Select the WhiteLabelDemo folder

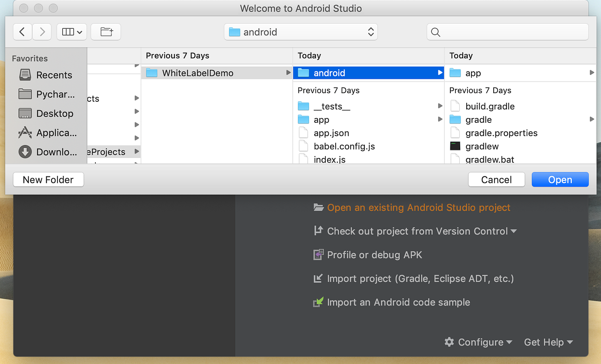tap(217, 73)
